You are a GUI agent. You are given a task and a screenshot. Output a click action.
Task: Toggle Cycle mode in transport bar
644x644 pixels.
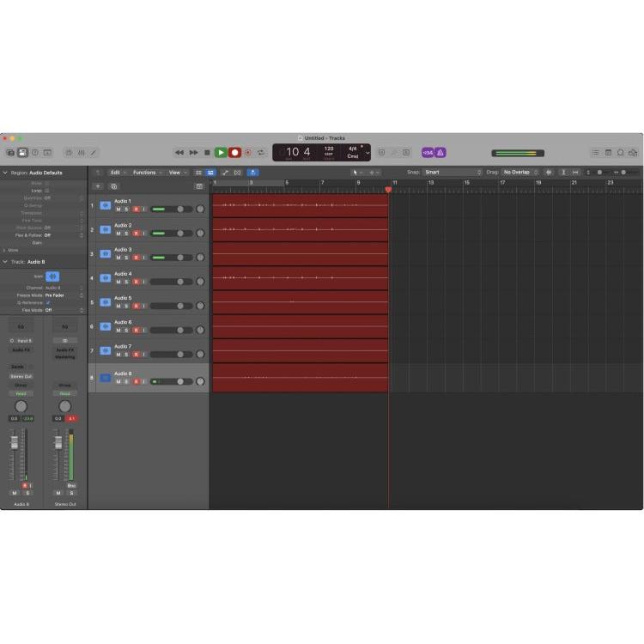pos(261,152)
